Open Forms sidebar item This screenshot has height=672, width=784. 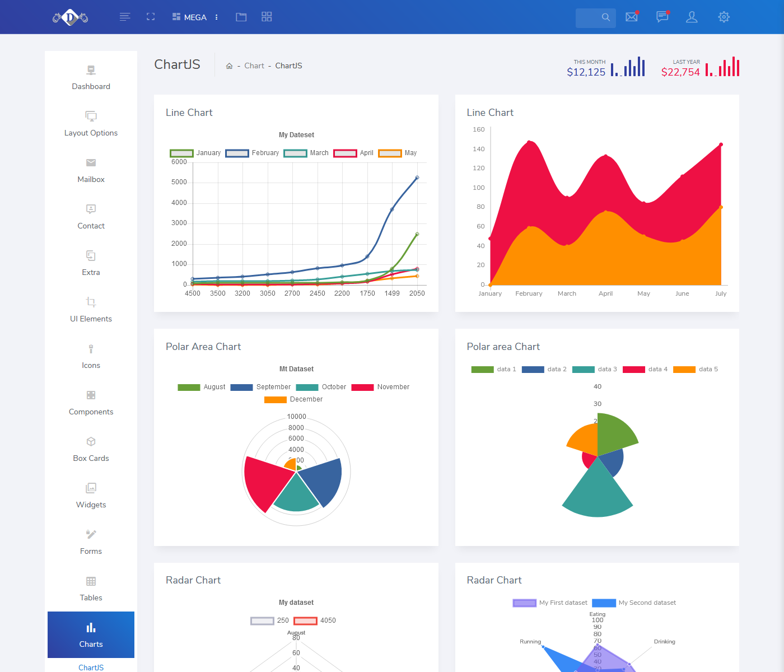tap(91, 542)
